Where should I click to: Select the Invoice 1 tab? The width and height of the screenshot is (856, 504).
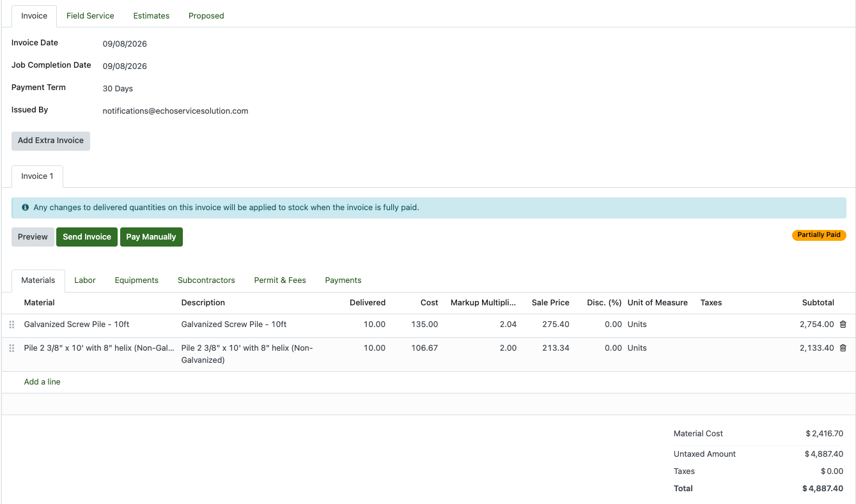click(37, 176)
